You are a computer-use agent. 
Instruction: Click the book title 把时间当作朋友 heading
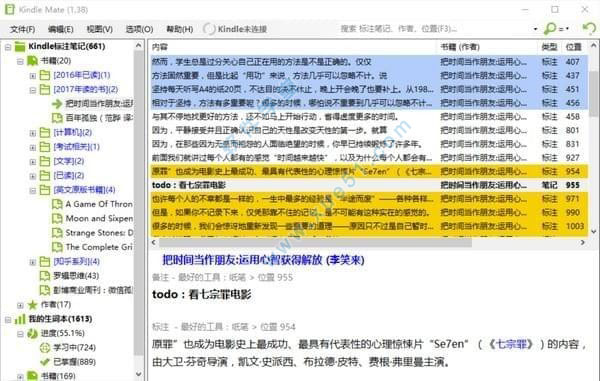click(x=263, y=260)
